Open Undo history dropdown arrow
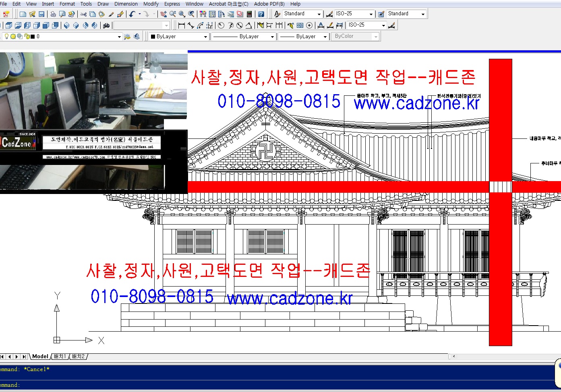The width and height of the screenshot is (561, 392). (140, 14)
